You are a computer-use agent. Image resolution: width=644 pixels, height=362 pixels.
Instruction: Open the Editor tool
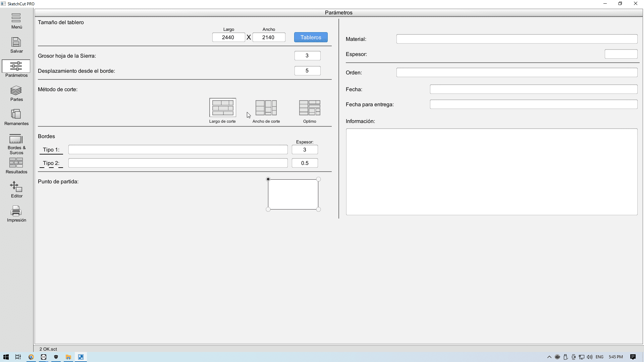pos(16,190)
